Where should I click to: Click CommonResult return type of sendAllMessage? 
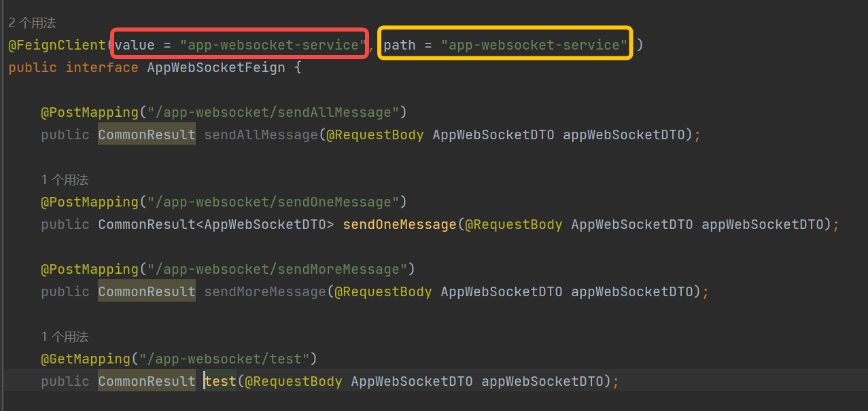pos(147,135)
